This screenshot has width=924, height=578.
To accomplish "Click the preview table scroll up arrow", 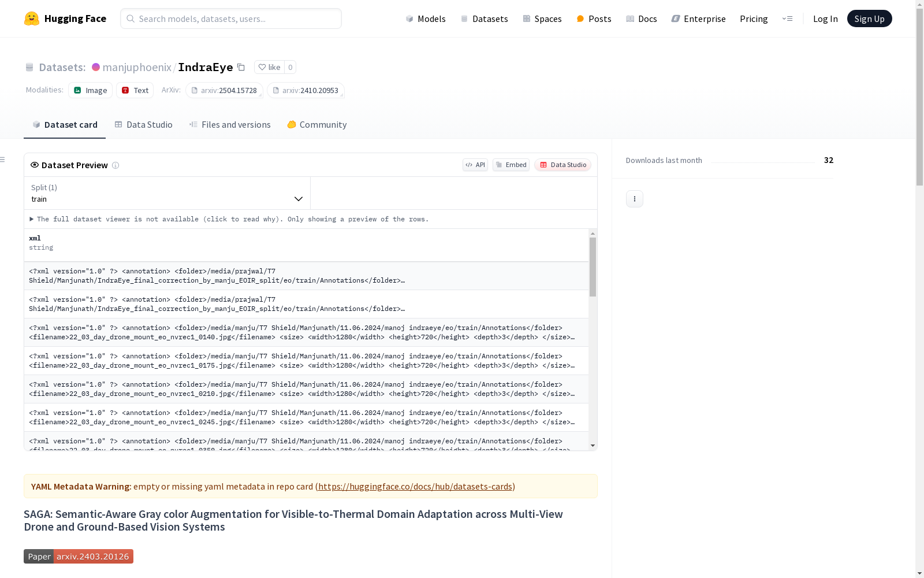I will coord(593,234).
